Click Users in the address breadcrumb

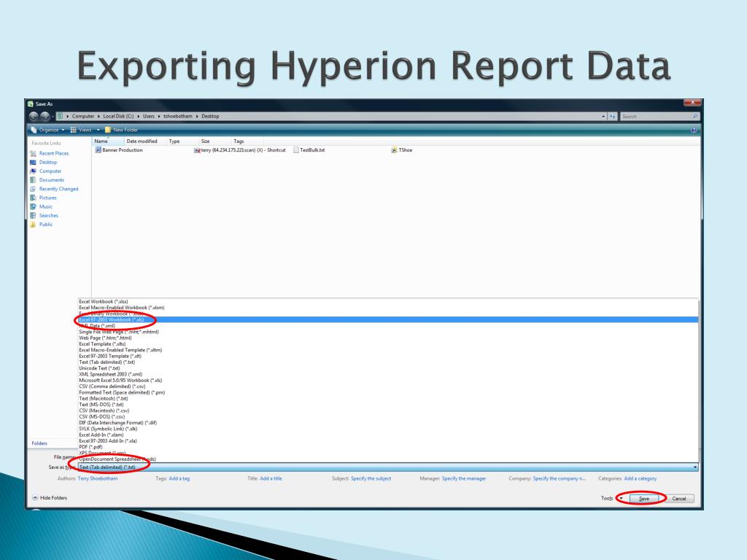click(x=149, y=116)
